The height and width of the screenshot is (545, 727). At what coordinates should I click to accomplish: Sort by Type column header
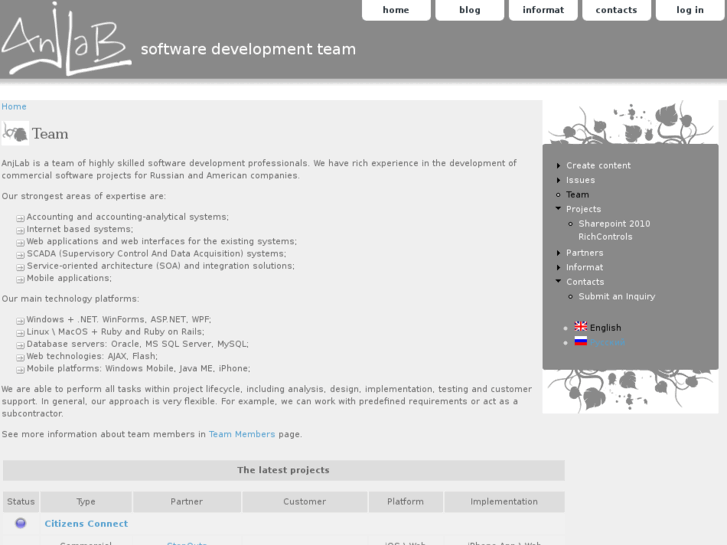click(x=86, y=501)
